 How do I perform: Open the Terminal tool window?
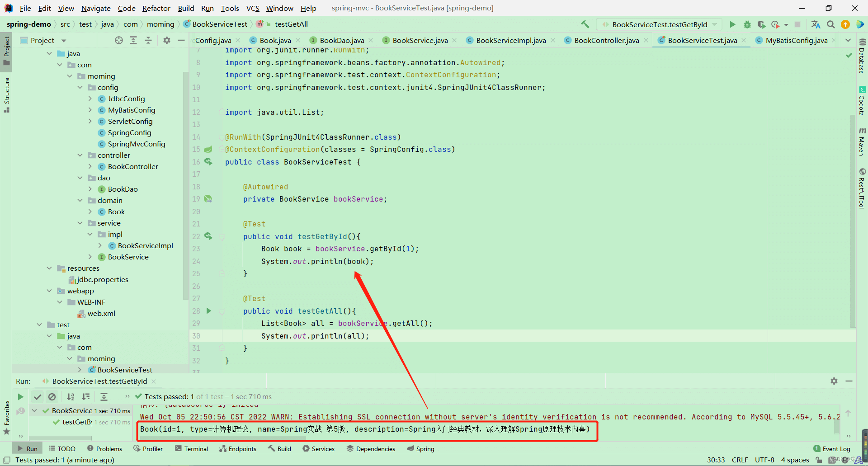point(191,449)
